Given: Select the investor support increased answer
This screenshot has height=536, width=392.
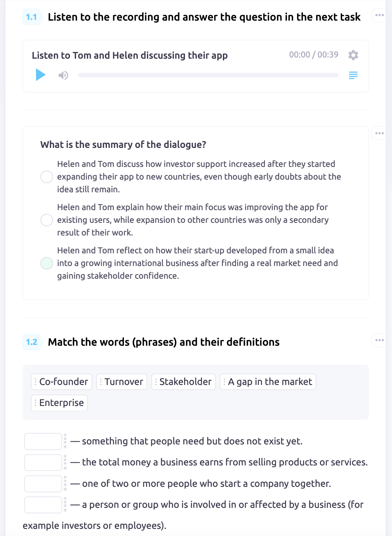Looking at the screenshot, I should pyautogui.click(x=47, y=177).
